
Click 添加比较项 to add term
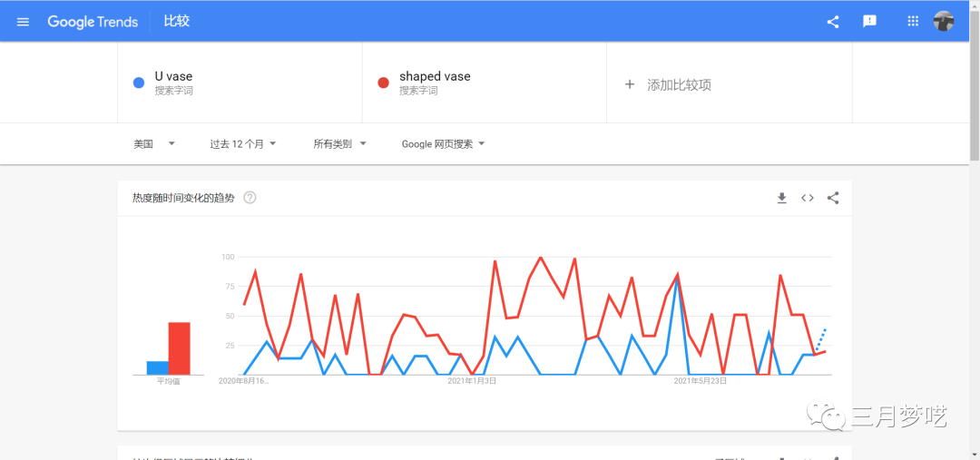pyautogui.click(x=679, y=84)
